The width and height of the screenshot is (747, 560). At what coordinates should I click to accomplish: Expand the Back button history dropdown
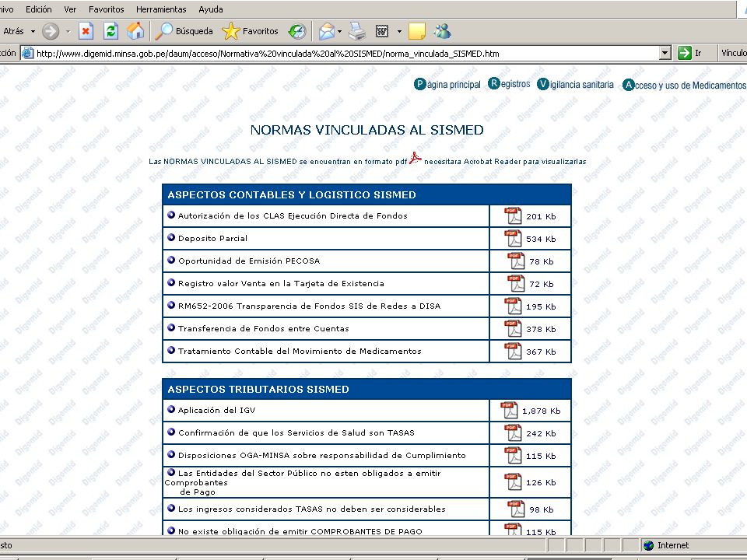tap(33, 31)
